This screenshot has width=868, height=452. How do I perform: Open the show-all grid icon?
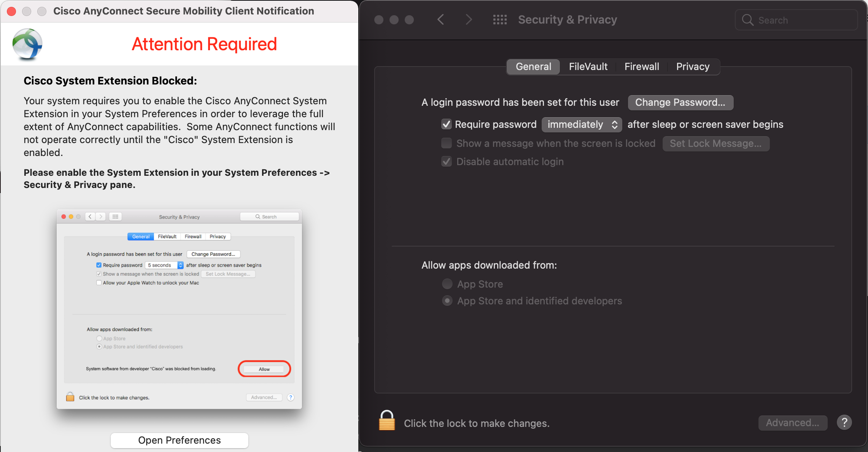click(x=500, y=20)
